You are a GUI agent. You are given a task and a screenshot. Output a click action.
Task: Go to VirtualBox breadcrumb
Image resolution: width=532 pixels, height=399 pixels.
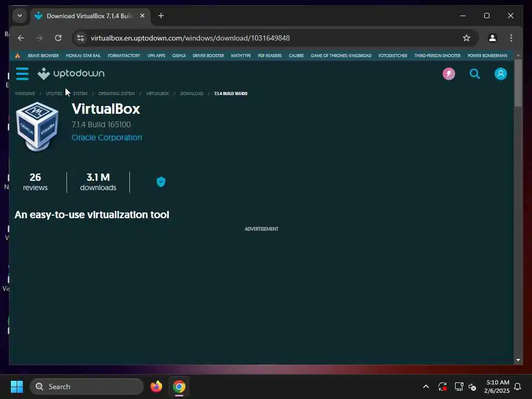point(157,94)
